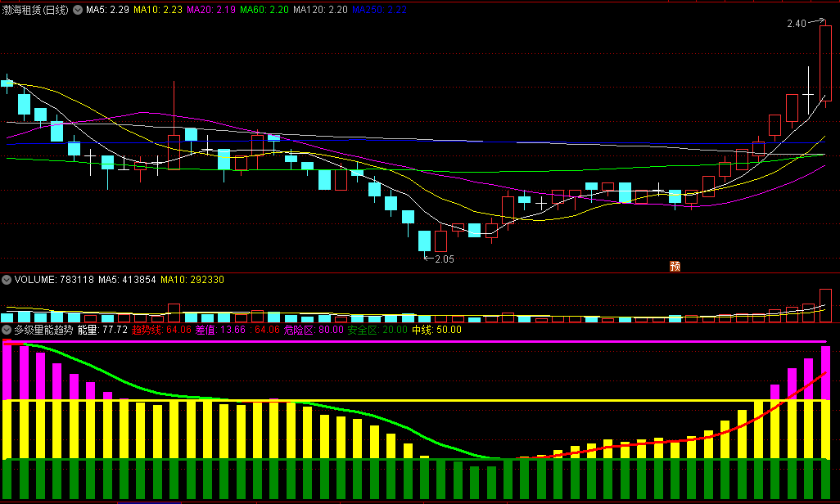Click the 趋势线: 64.06 value
This screenshot has width=840, height=504.
(x=161, y=330)
